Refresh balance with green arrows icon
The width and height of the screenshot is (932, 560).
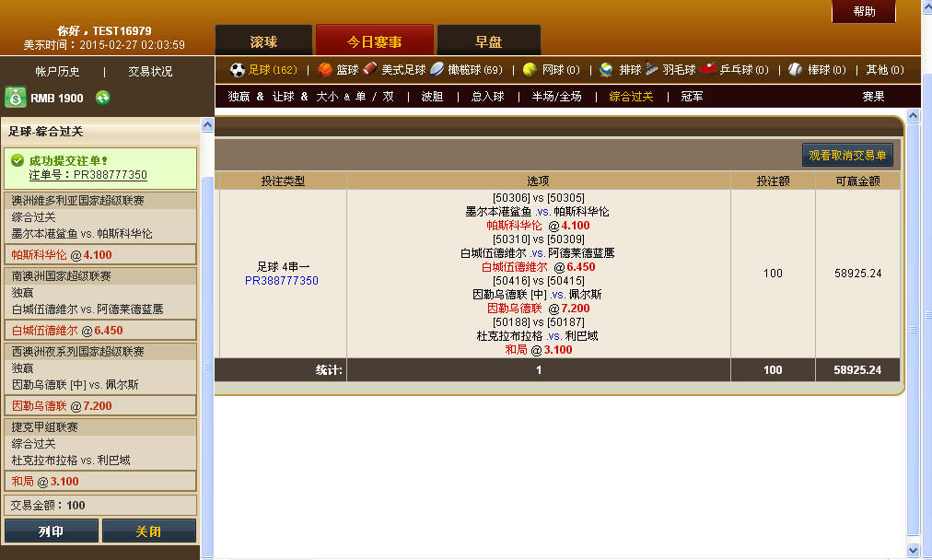(x=102, y=98)
